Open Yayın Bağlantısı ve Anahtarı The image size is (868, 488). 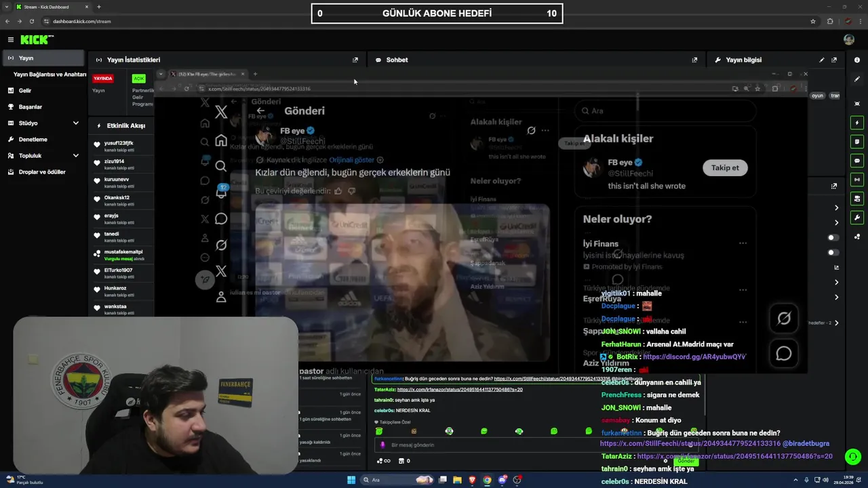click(x=50, y=75)
